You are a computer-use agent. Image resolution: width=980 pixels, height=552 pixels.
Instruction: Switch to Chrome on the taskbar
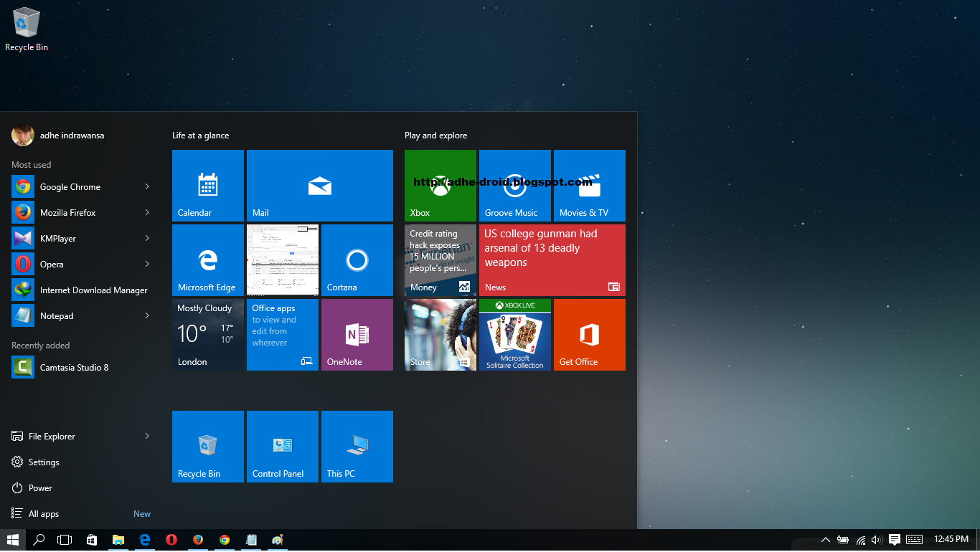coord(225,540)
